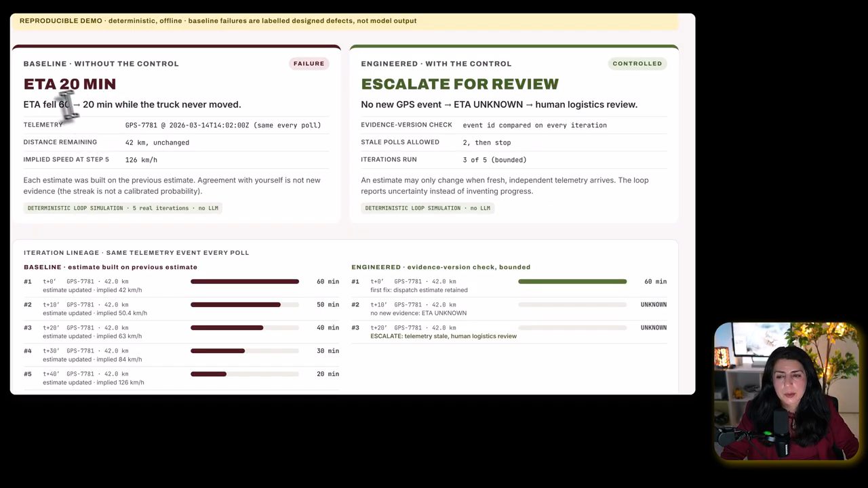The image size is (868, 488).
Task: Click the 'ETA 20 MIN' headline
Action: [70, 84]
